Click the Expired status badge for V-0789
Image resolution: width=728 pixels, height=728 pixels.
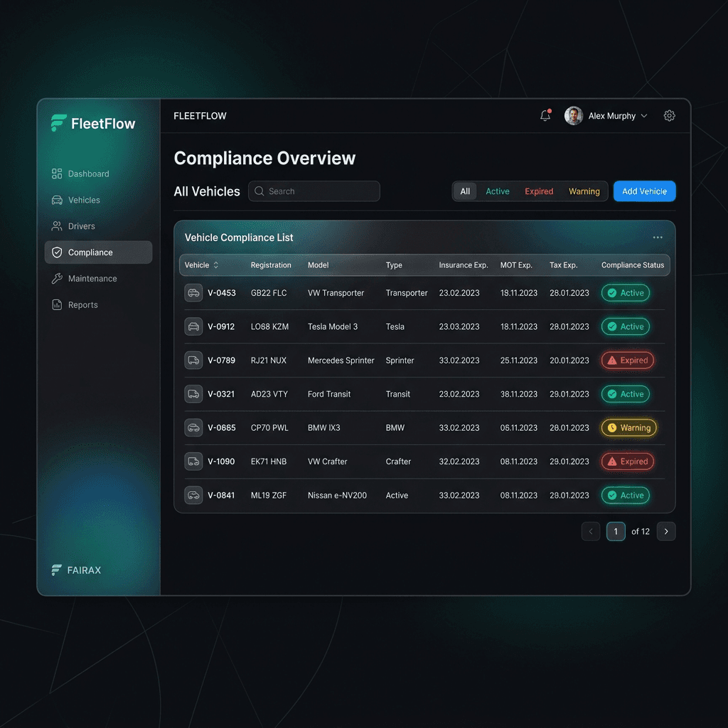click(x=628, y=360)
